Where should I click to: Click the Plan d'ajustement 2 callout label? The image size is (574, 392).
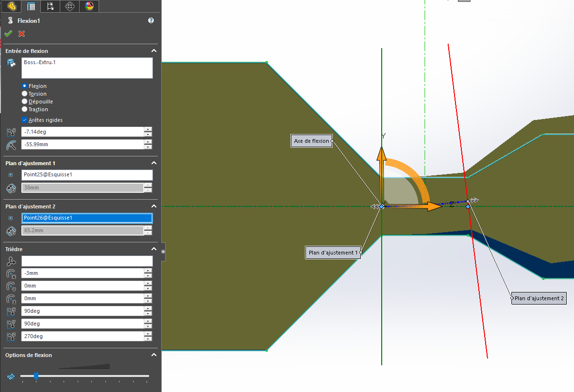pyautogui.click(x=539, y=298)
